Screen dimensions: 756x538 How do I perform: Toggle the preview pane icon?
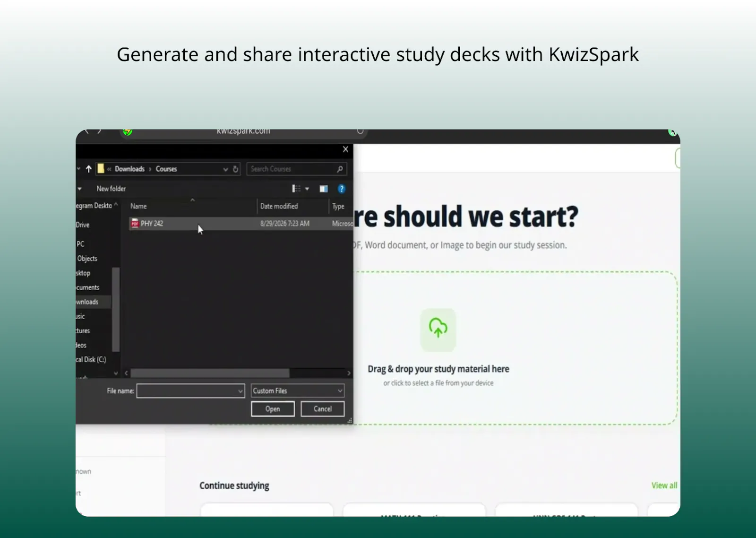point(323,189)
